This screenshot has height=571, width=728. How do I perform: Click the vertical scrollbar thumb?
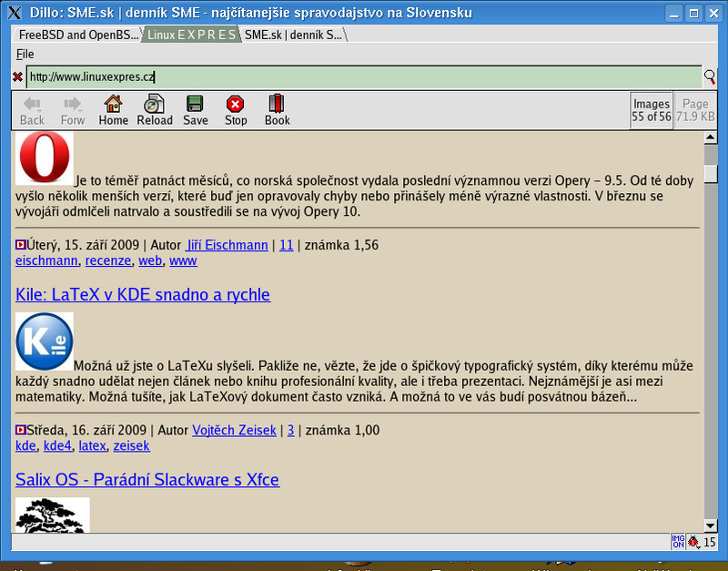711,174
